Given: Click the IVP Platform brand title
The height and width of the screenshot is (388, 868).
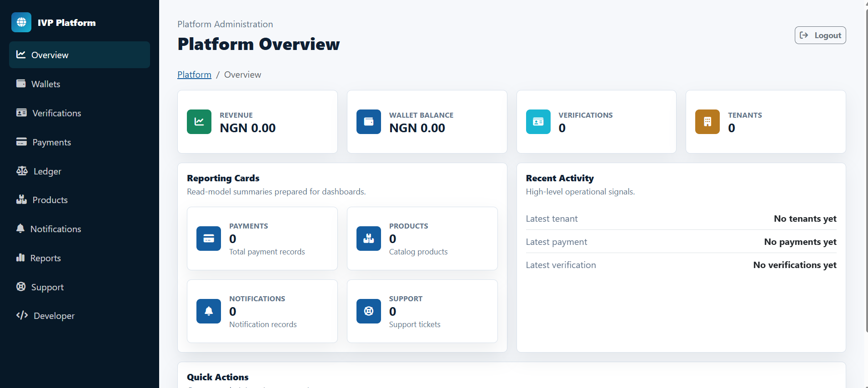Looking at the screenshot, I should pyautogui.click(x=66, y=23).
